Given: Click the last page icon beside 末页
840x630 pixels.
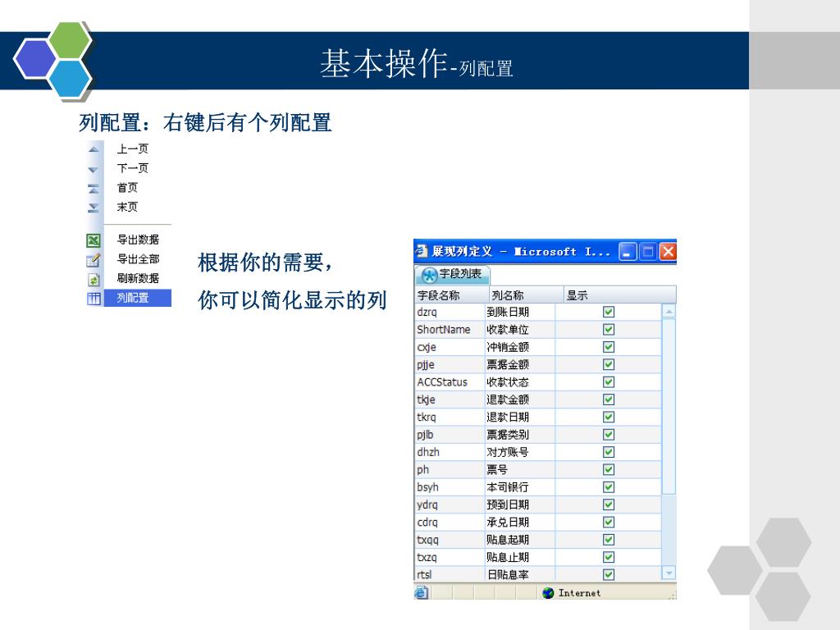Looking at the screenshot, I should [x=94, y=208].
